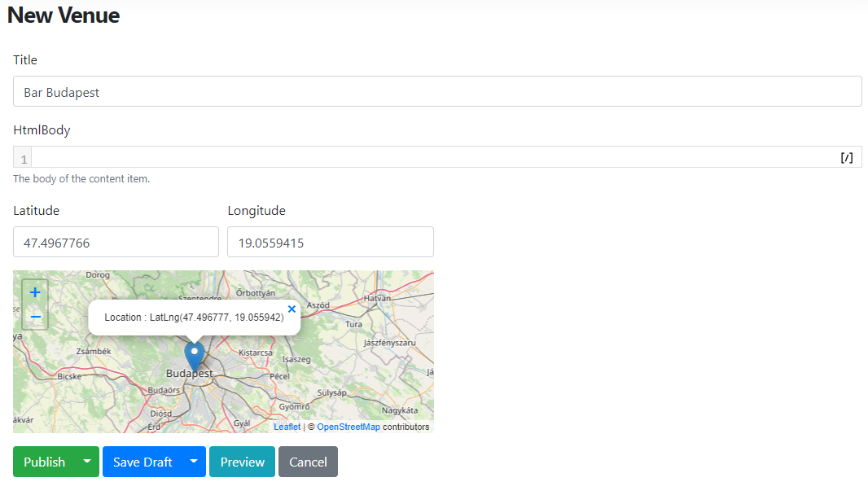Close the location popup
Image resolution: width=868 pixels, height=482 pixels.
click(292, 309)
